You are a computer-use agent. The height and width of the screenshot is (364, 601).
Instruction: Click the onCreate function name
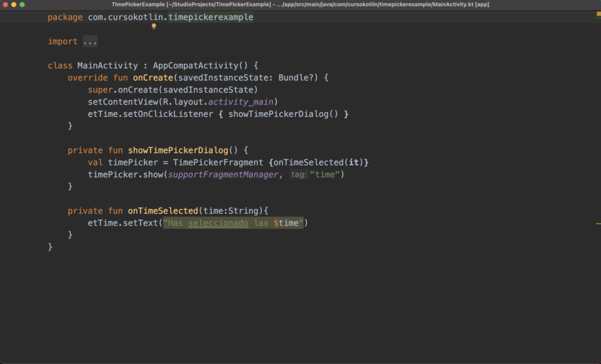(153, 77)
